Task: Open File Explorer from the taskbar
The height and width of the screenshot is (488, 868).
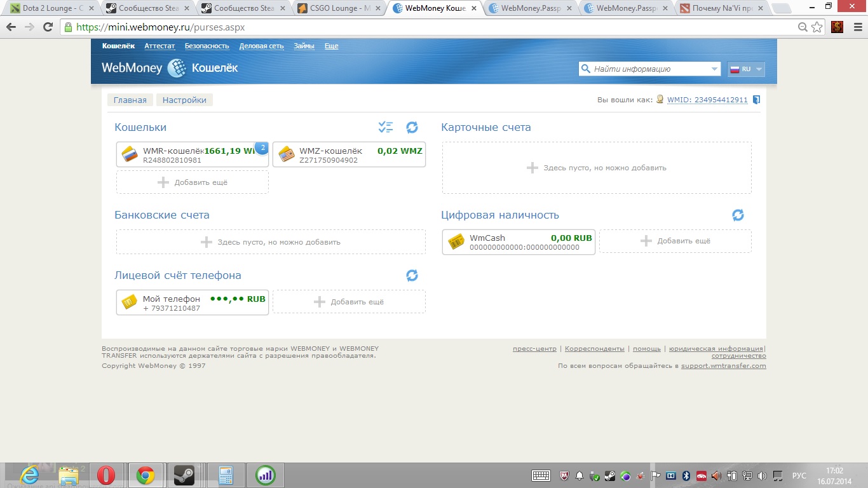Action: click(x=68, y=475)
